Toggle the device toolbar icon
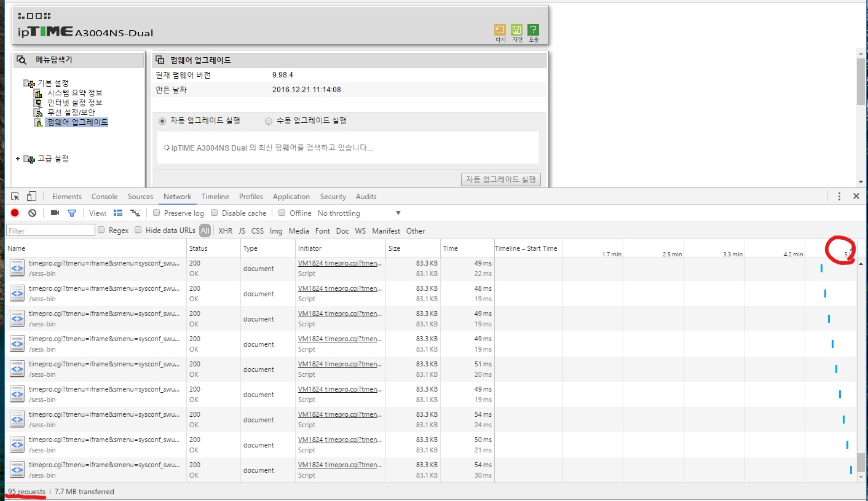The image size is (868, 501). [x=31, y=197]
